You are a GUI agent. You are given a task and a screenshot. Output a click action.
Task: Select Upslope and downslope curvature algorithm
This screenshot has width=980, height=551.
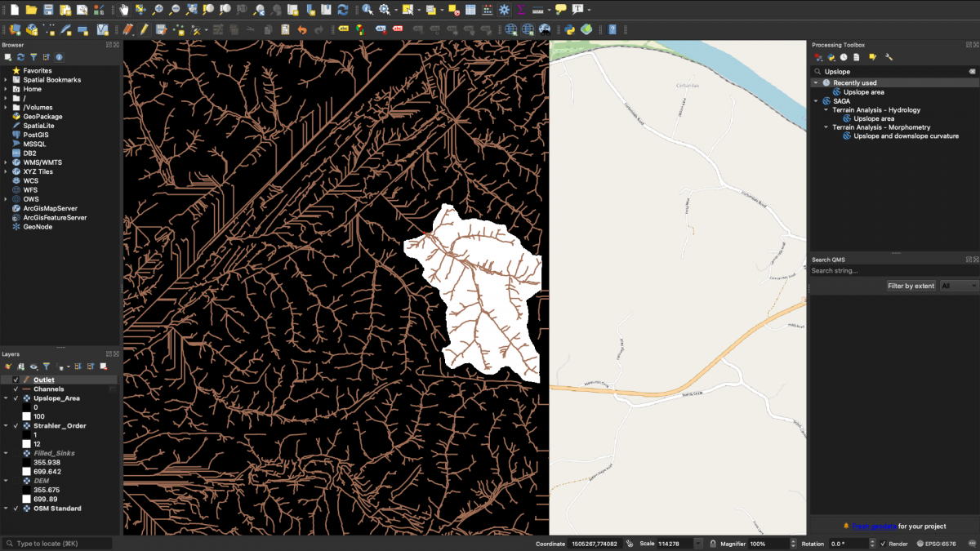pyautogui.click(x=906, y=136)
